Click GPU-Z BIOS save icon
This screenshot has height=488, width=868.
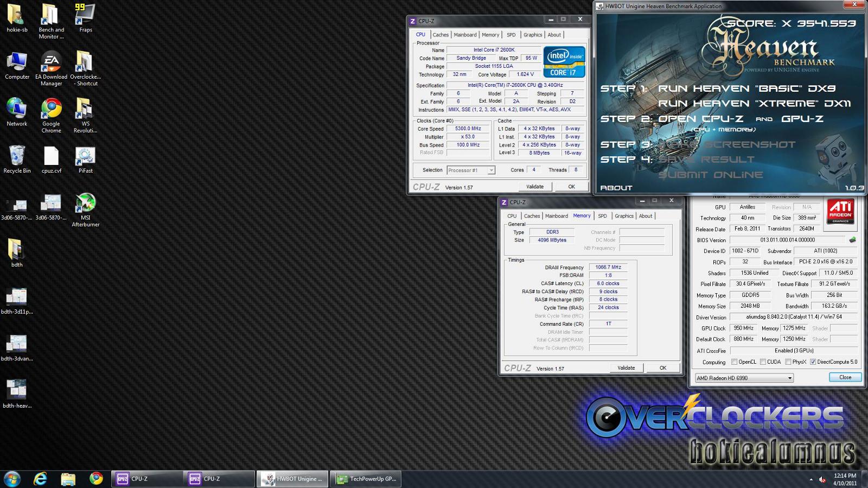pyautogui.click(x=853, y=240)
